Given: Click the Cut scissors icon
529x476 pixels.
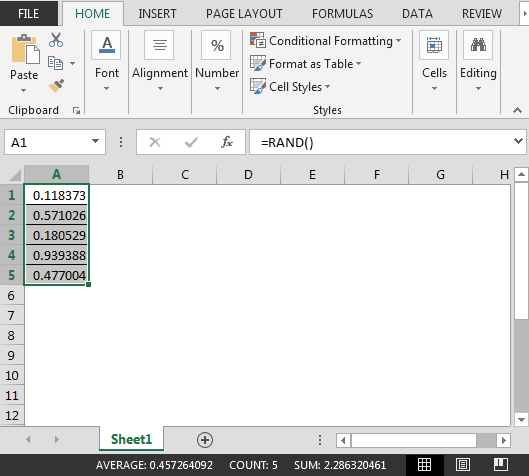Looking at the screenshot, I should pyautogui.click(x=56, y=40).
